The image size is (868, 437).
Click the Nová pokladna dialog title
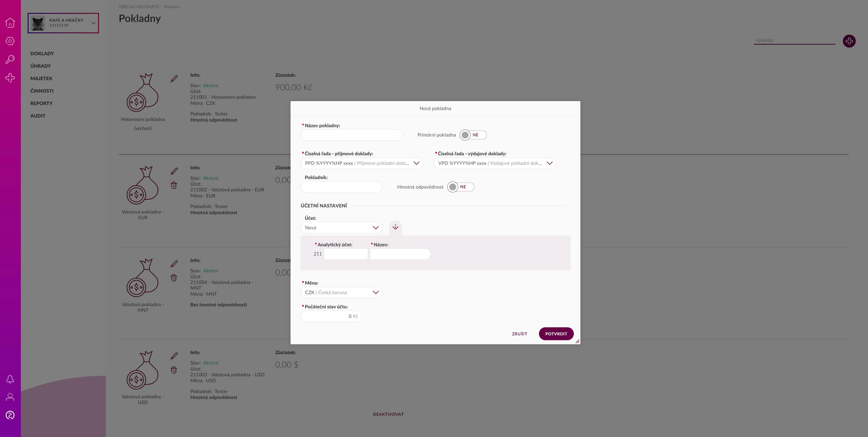coord(435,108)
